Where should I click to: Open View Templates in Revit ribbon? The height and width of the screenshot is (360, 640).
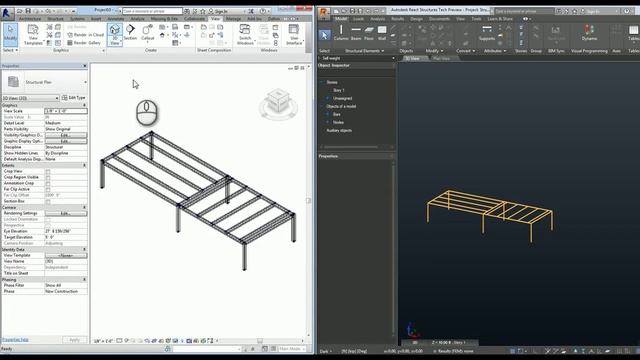(33, 34)
